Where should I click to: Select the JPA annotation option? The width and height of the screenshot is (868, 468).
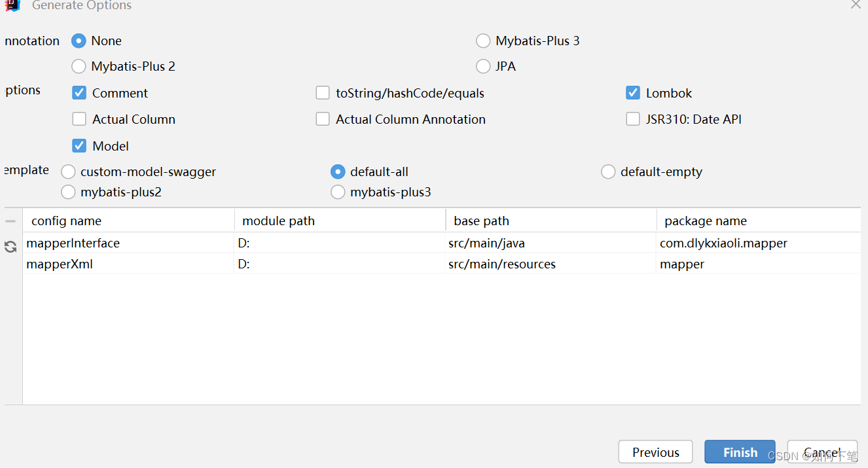483,66
